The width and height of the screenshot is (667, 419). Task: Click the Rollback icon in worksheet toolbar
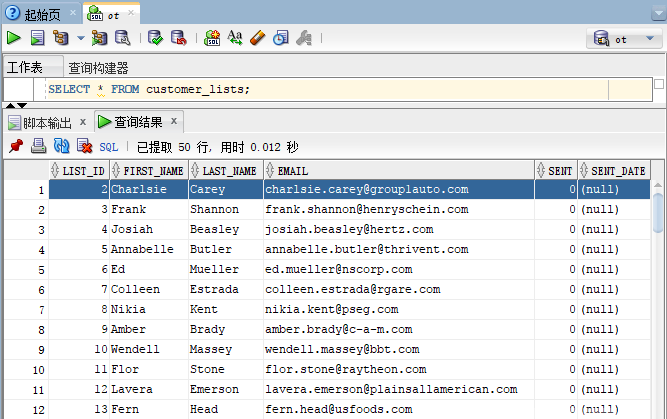click(x=178, y=38)
